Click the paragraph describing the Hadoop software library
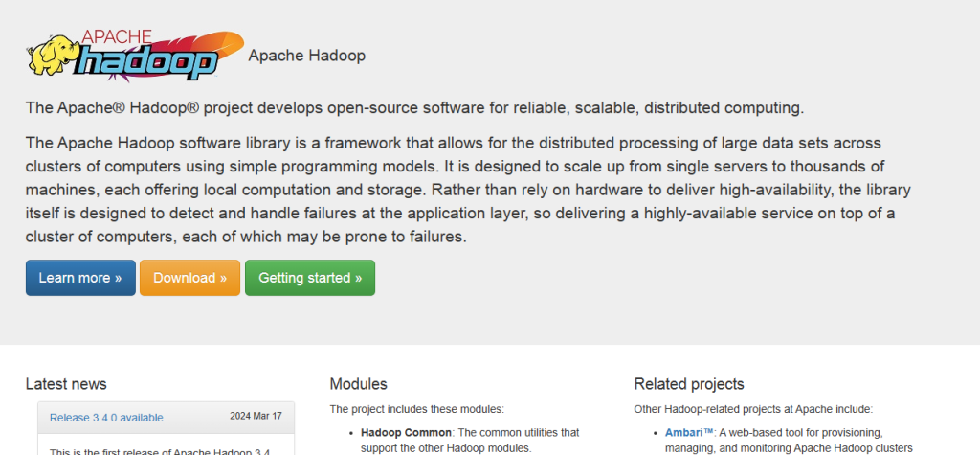The width and height of the screenshot is (980, 455). pyautogui.click(x=459, y=189)
